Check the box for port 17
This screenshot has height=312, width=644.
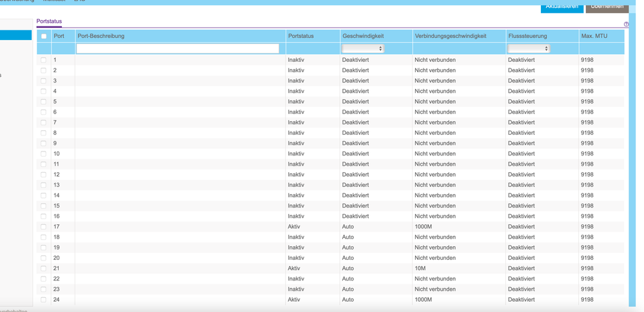coord(44,227)
